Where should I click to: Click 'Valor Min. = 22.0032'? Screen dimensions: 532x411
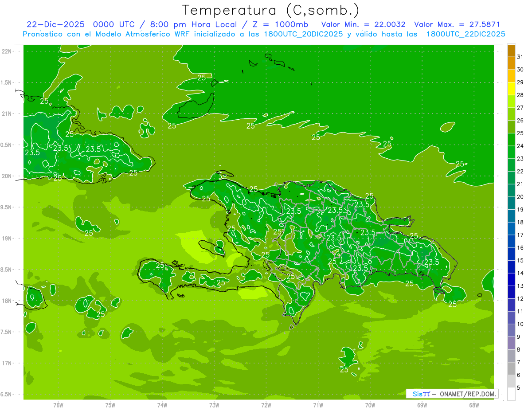[364, 24]
